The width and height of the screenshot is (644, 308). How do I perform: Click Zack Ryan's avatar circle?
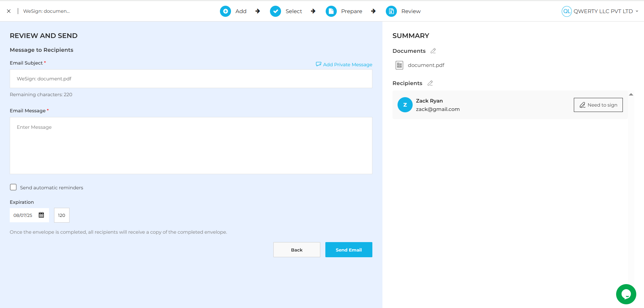(405, 105)
